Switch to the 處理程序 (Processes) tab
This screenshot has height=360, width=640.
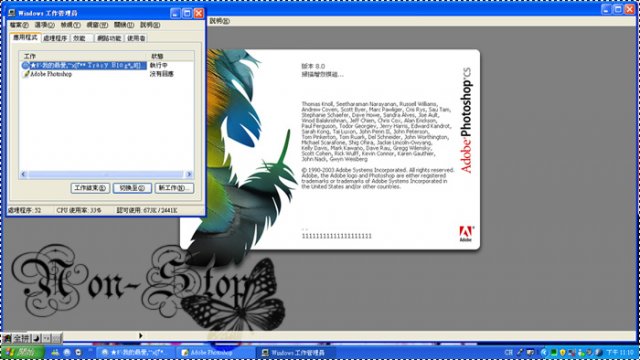tap(55, 38)
